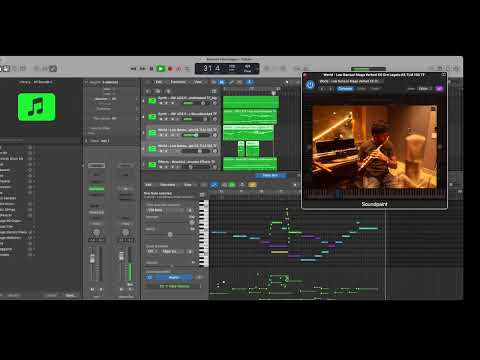Fast forward using the transport forward button
The width and height of the screenshot is (480, 360).
click(x=142, y=69)
